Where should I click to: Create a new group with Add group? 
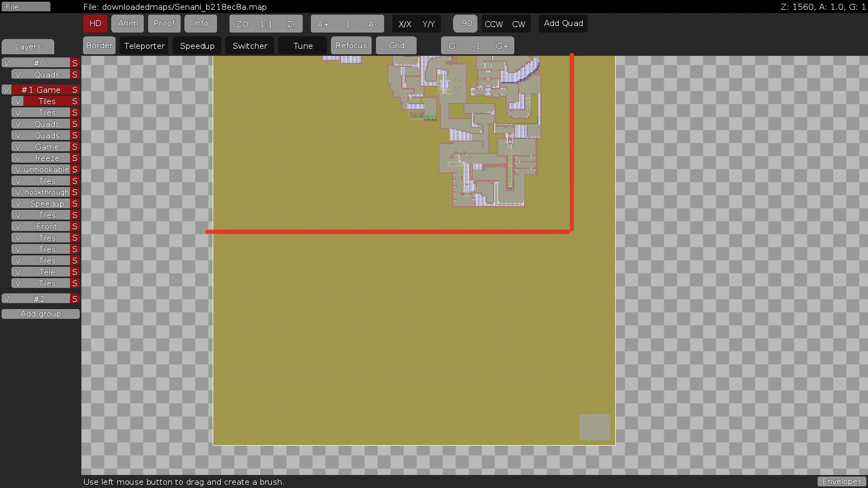tap(41, 313)
